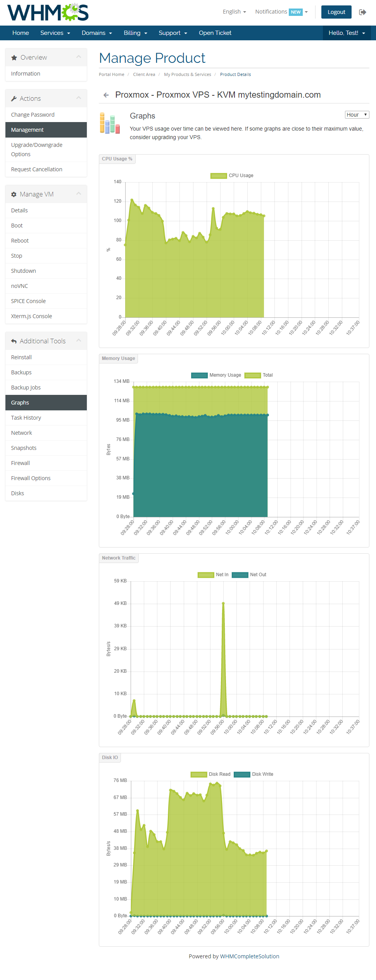This screenshot has width=376, height=980.
Task: Click the back arrow beside Proxmox title
Action: tap(106, 95)
